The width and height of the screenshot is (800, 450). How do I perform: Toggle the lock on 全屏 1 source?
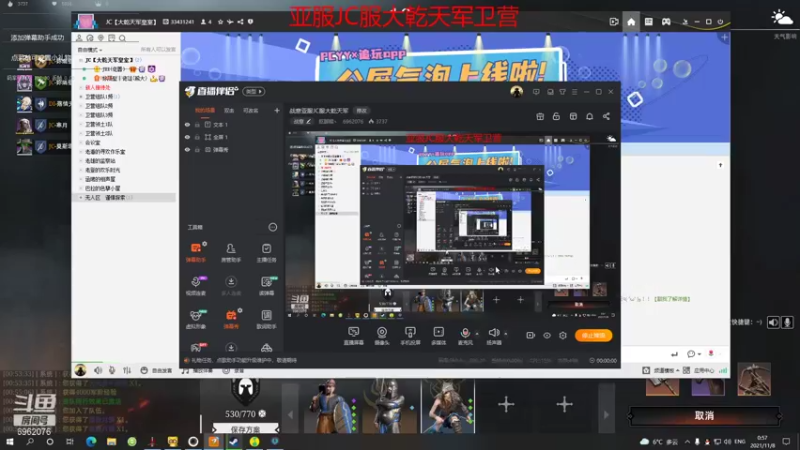coord(197,137)
